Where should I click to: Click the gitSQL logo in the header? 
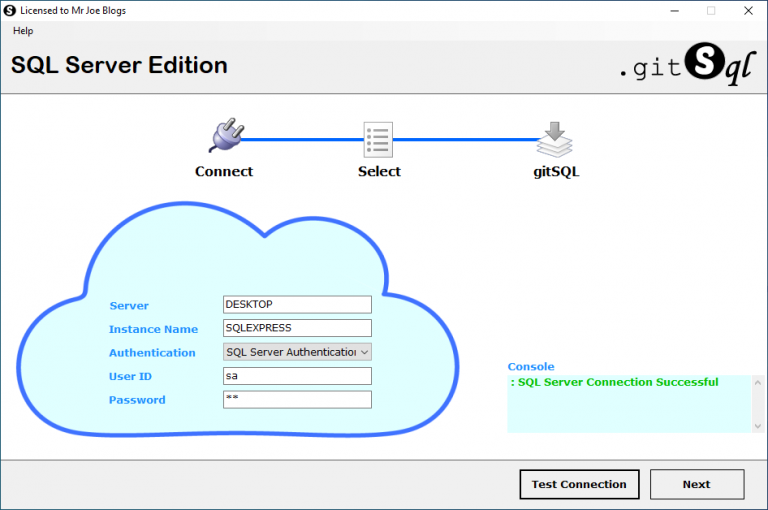688,64
